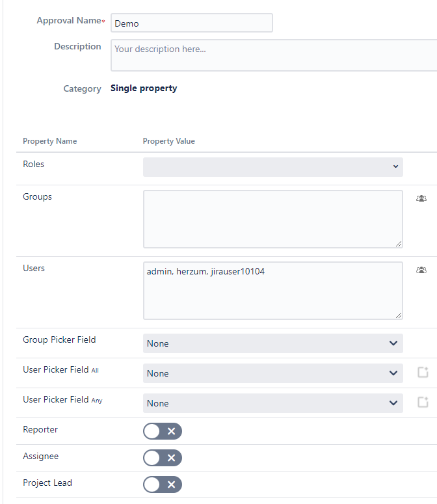The image size is (437, 504).
Task: Expand the User Picker Field Any dropdown
Action: (x=272, y=403)
